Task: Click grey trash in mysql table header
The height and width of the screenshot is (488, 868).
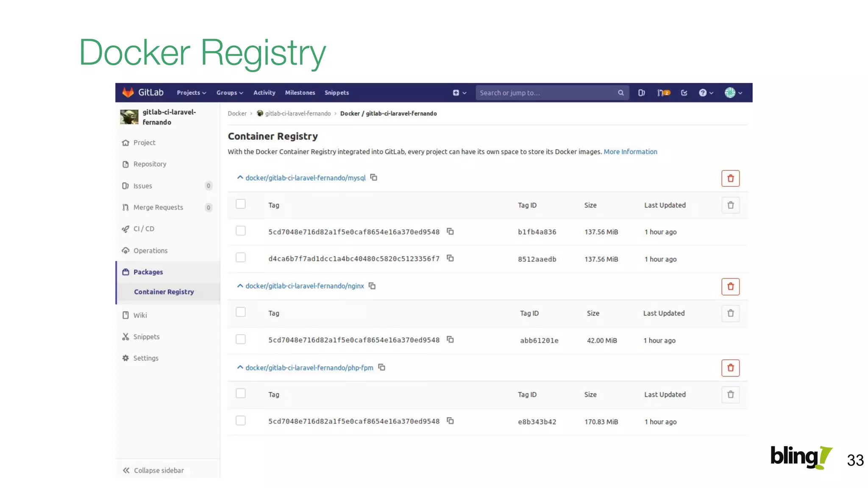Action: point(730,205)
